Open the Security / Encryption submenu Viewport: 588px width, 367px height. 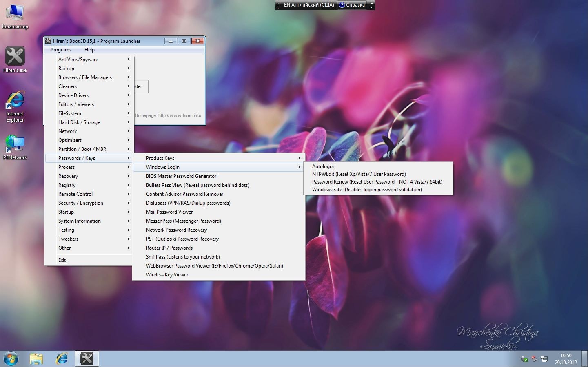point(89,203)
